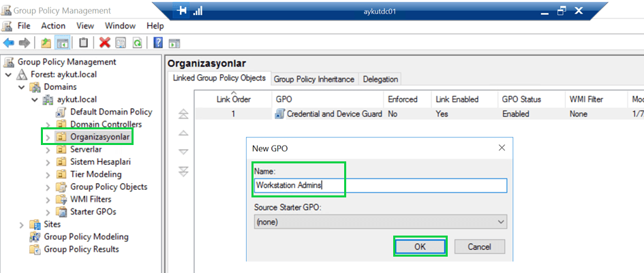The width and height of the screenshot is (644, 273).
Task: Click the GPO Name input field
Action: pos(380,185)
